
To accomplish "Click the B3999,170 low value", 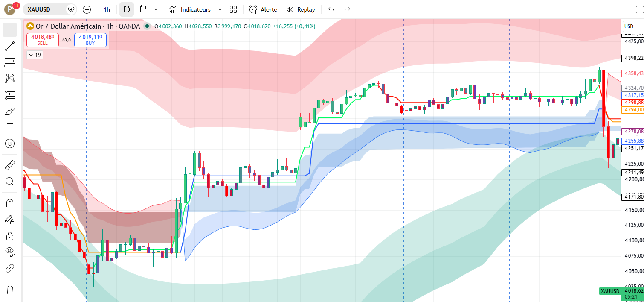I will tap(228, 26).
